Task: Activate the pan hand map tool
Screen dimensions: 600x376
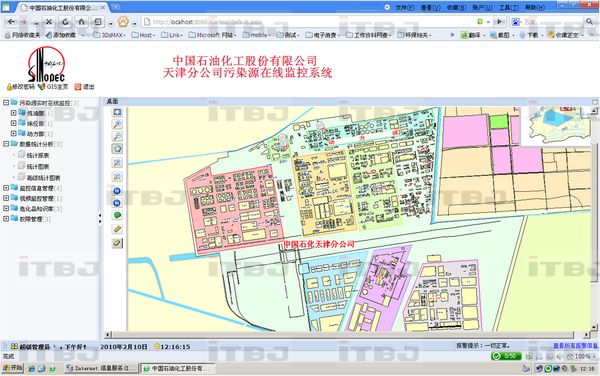Action: pyautogui.click(x=117, y=149)
